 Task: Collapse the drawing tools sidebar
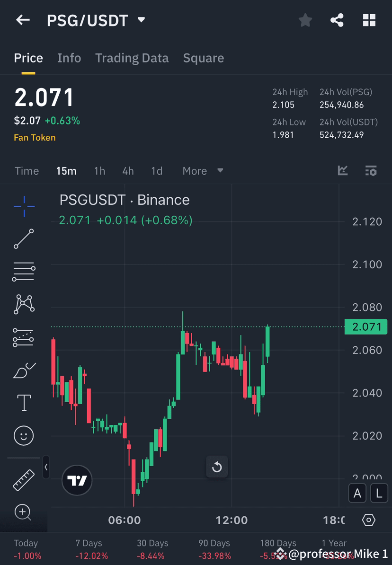pyautogui.click(x=46, y=467)
